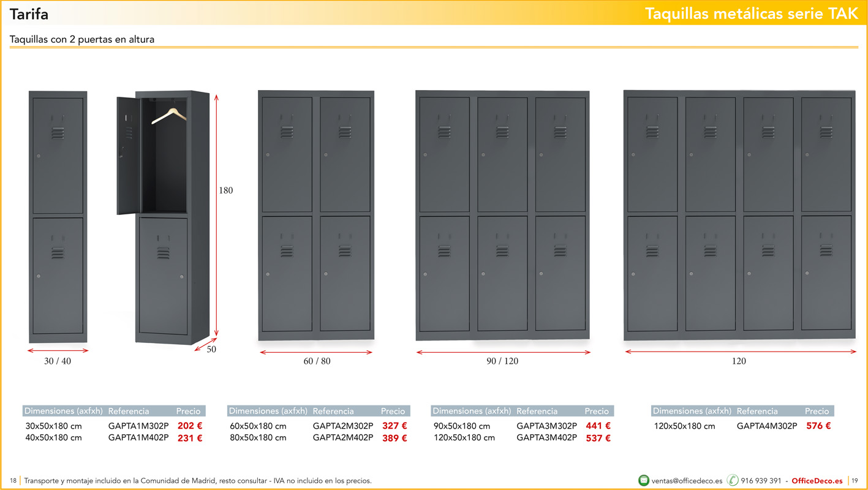
Task: Select the single closed two-door locker image
Action: point(58,216)
